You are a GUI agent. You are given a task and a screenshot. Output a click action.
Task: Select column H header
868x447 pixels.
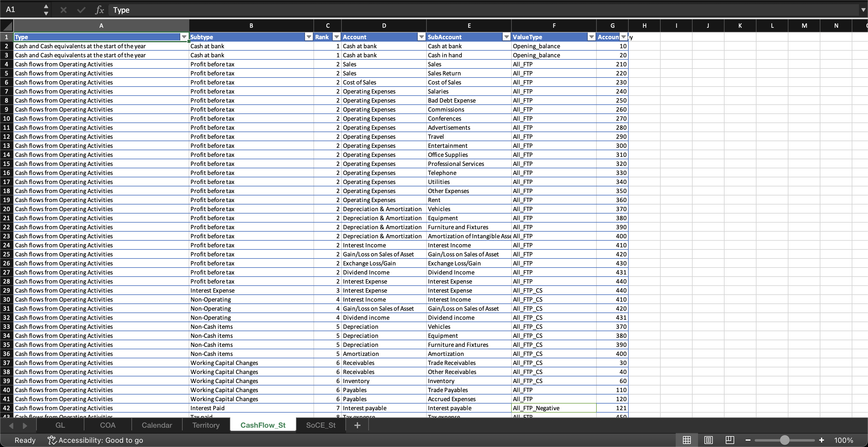point(644,26)
